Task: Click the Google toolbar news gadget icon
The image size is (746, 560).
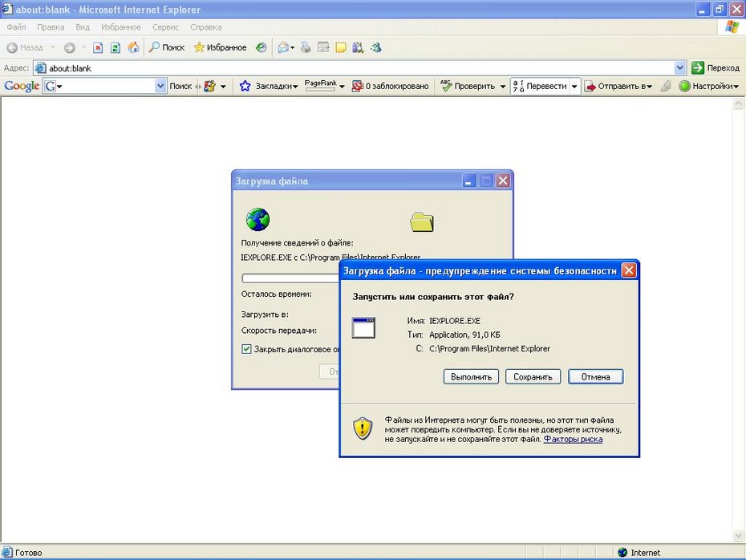Action: 209,86
